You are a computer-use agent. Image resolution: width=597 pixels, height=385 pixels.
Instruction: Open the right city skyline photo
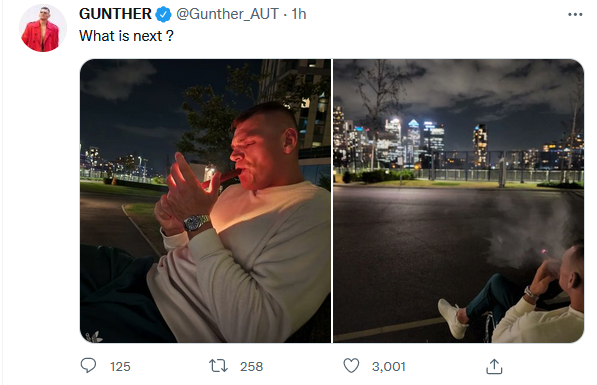(x=458, y=201)
